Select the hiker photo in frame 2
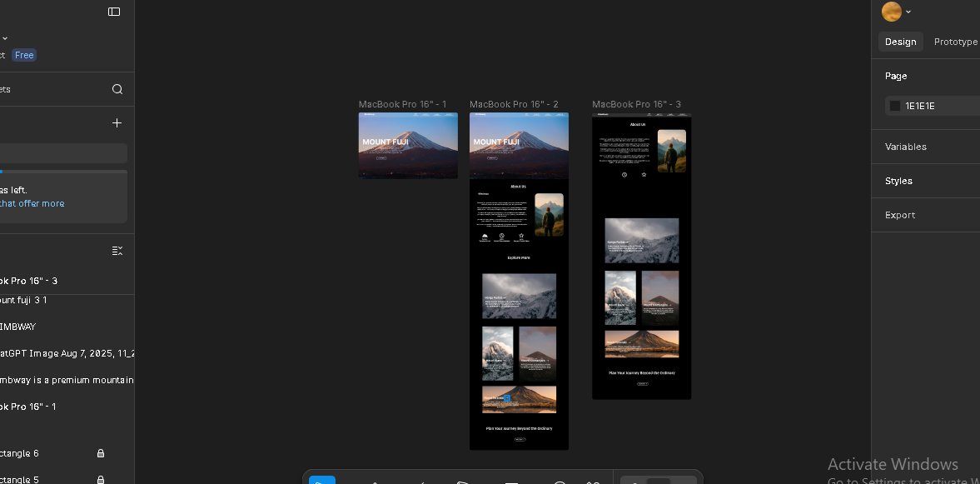980x484 pixels. 549,214
